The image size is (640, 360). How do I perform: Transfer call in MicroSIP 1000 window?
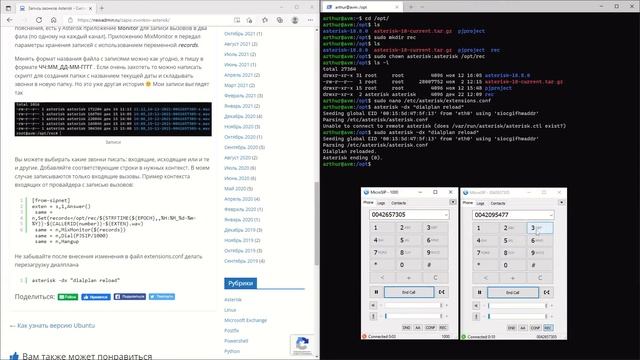(442, 292)
